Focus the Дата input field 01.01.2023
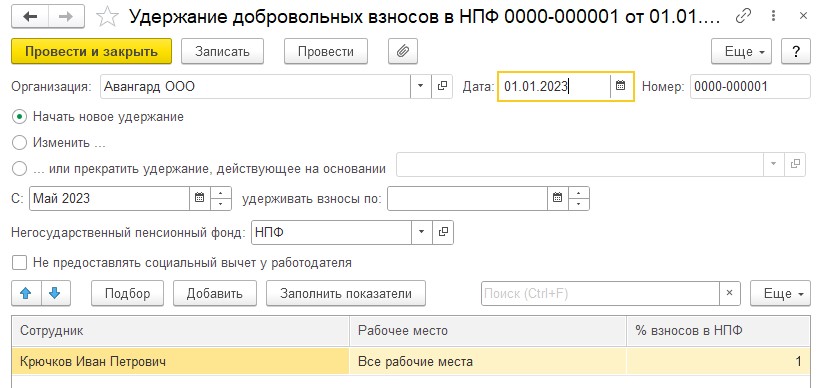Viewport: 825px width, 388px height. [554, 86]
